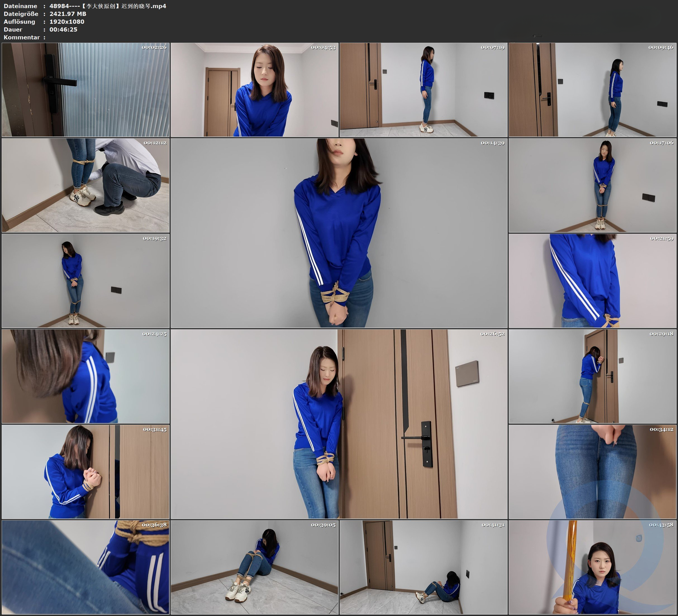Select the large 00:14:39 thumbnail
Screen dimensions: 678x616
coord(339,233)
